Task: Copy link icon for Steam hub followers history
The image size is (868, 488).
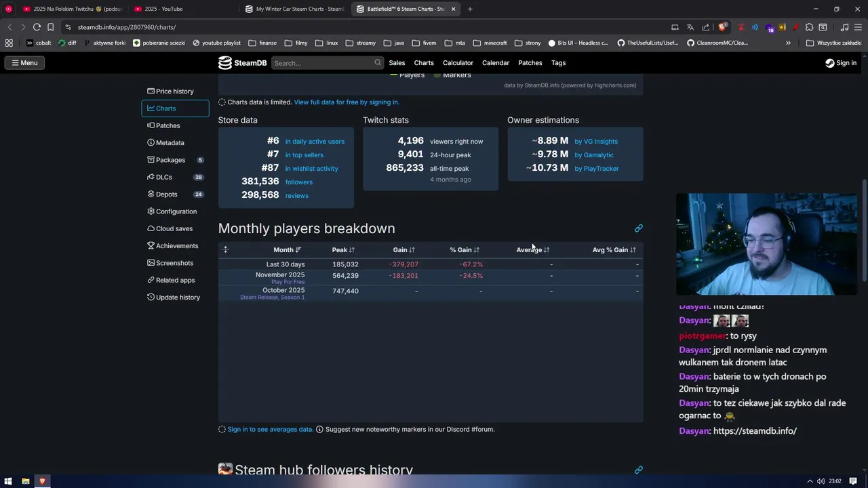Action: pyautogui.click(x=638, y=470)
